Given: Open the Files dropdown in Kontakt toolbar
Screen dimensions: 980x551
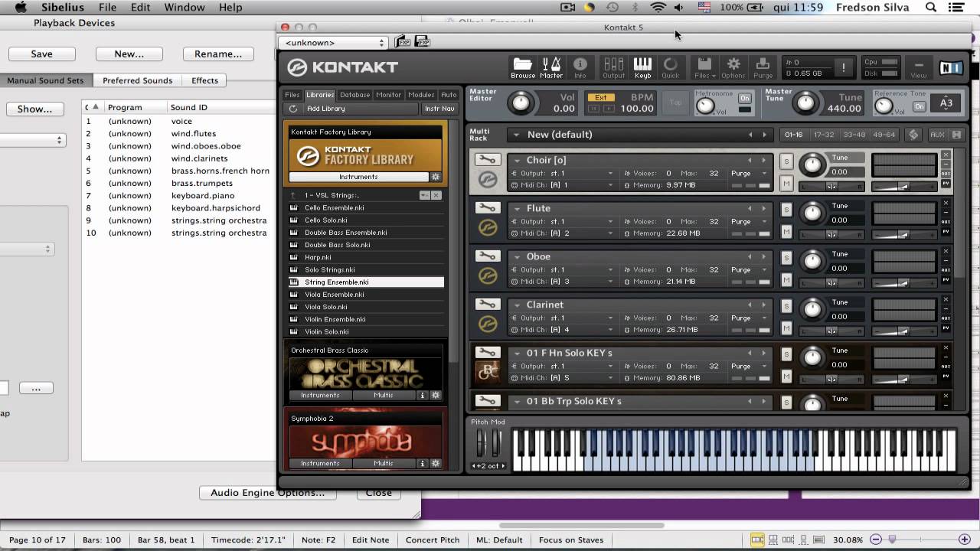Looking at the screenshot, I should point(704,67).
